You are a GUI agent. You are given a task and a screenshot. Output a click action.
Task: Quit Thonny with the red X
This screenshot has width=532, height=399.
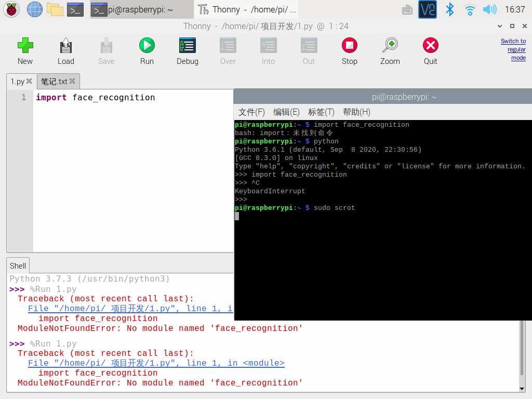click(431, 46)
